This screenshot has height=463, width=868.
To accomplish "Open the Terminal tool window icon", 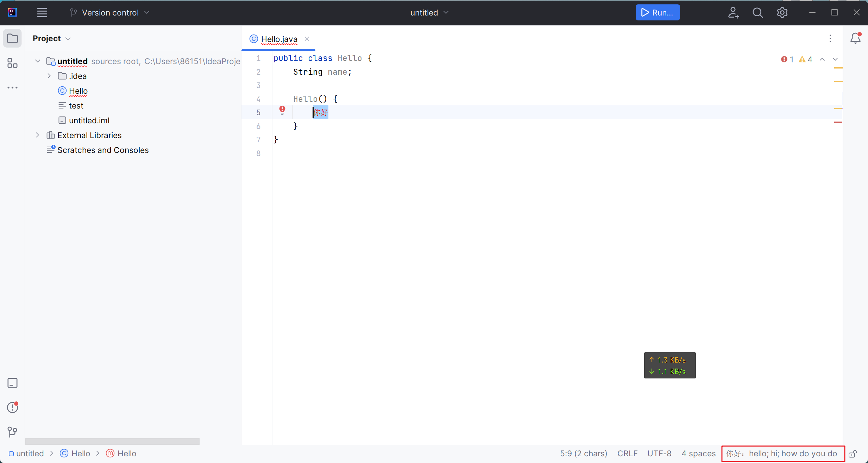I will pos(12,383).
